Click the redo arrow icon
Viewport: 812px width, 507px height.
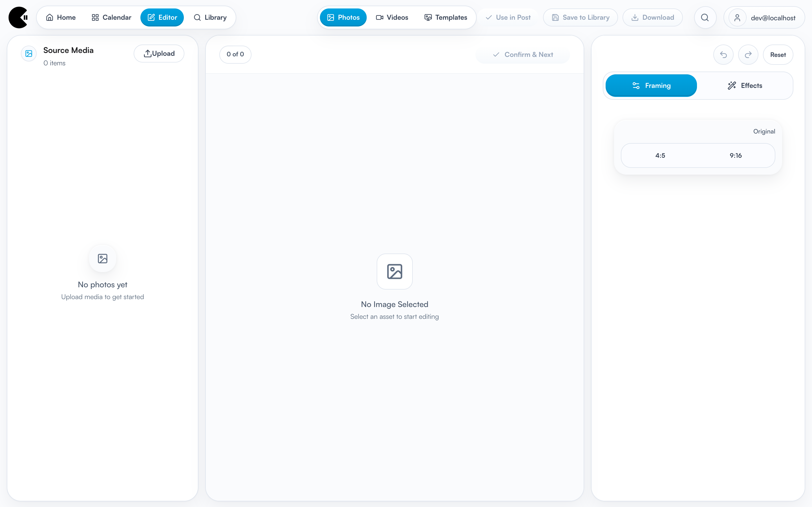coord(748,55)
